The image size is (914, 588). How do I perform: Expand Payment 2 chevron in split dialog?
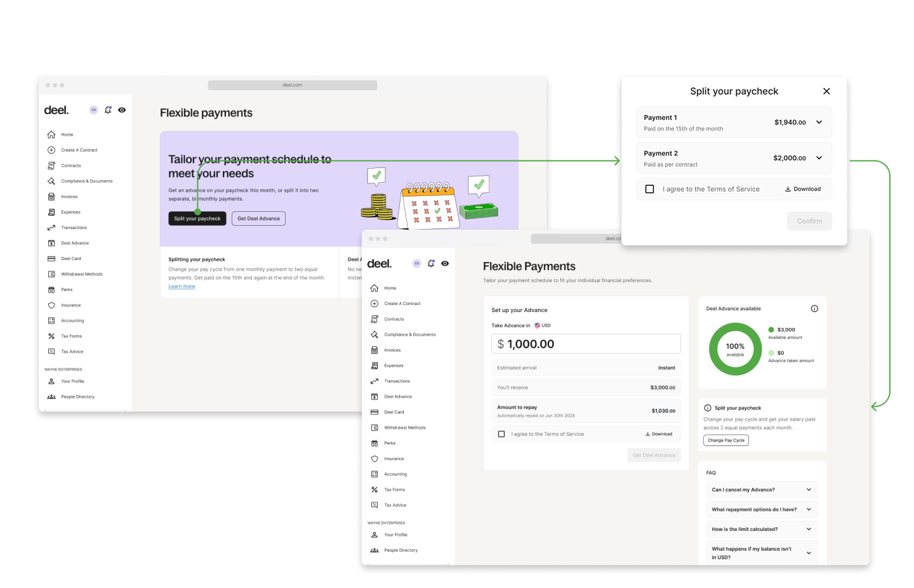click(819, 158)
